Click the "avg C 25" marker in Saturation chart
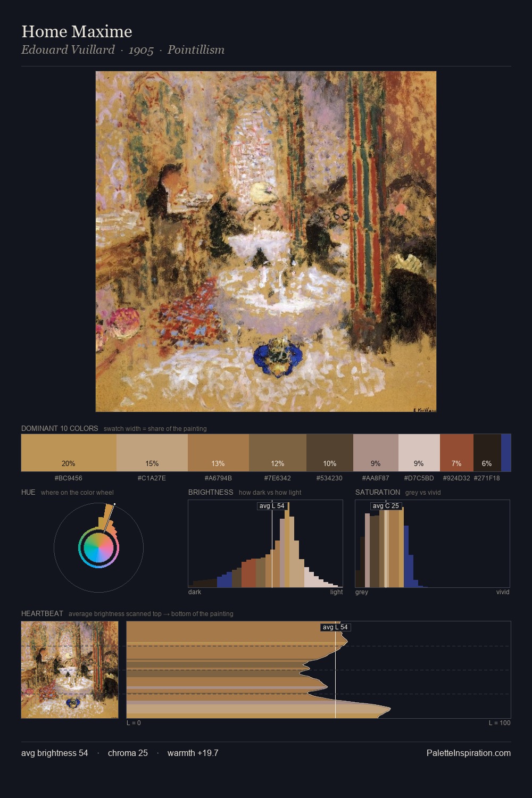Screen dimensions: 532x798 (386, 506)
